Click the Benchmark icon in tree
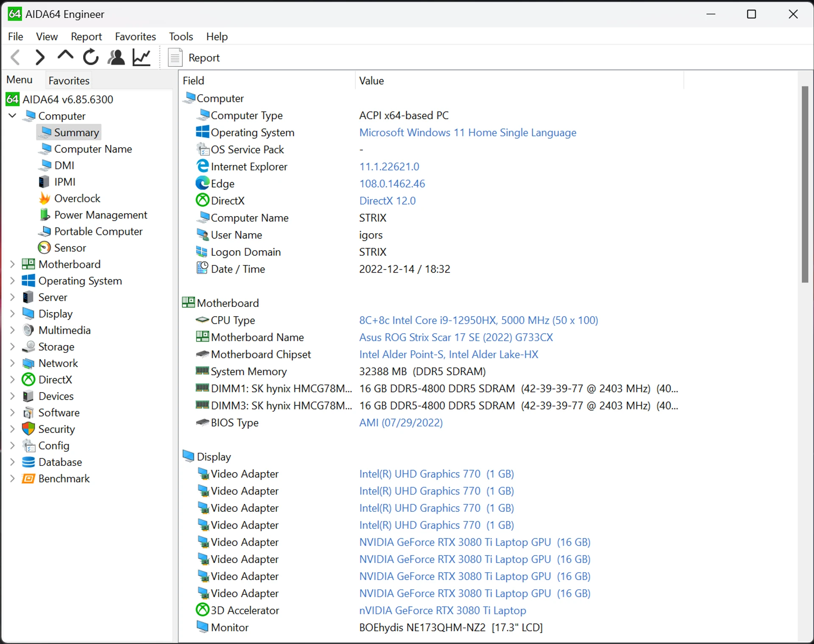 tap(28, 479)
